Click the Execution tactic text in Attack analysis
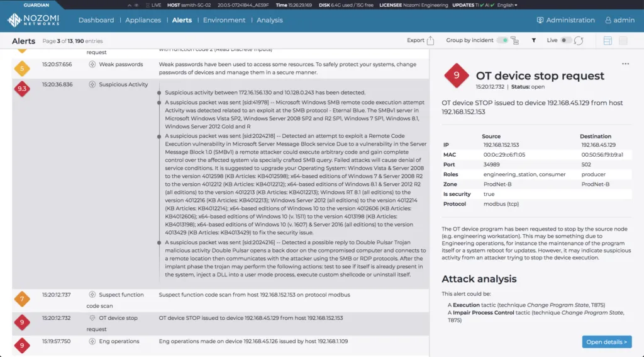This screenshot has width=644, height=357. [x=526, y=305]
